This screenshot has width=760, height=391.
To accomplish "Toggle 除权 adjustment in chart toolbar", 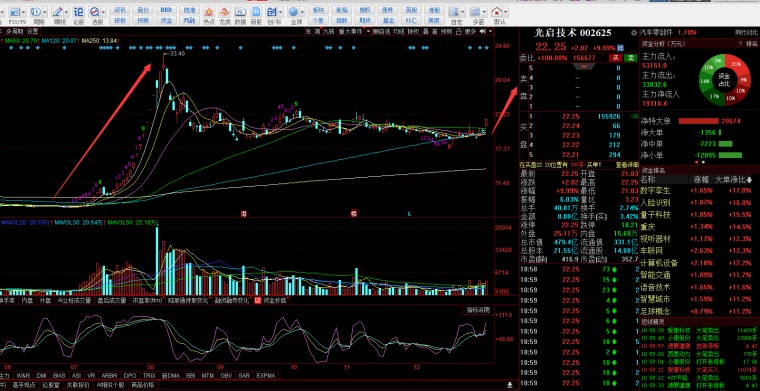I will click(x=413, y=31).
